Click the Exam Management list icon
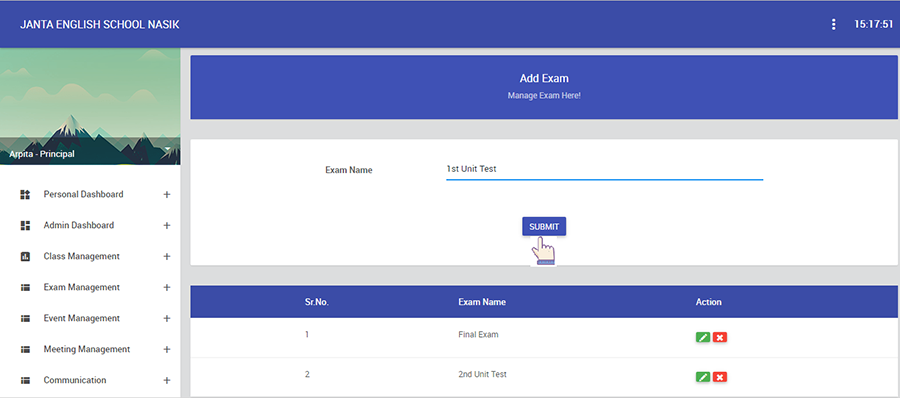 (25, 288)
